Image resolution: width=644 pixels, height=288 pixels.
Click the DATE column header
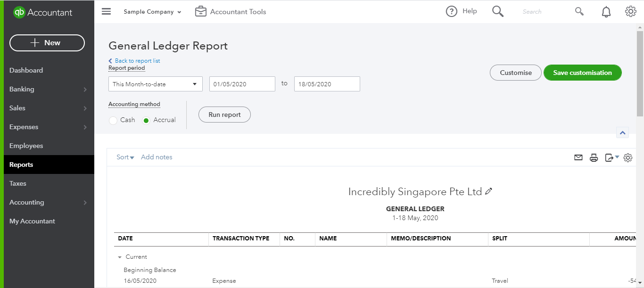(125, 239)
